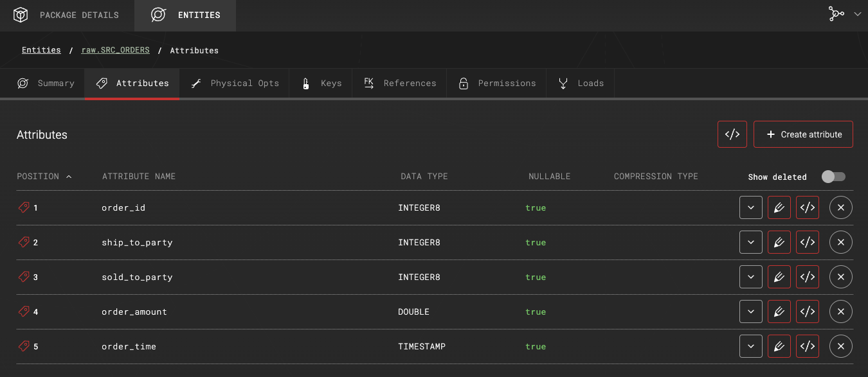Click the Create attribute button
The width and height of the screenshot is (868, 377).
coord(803,134)
